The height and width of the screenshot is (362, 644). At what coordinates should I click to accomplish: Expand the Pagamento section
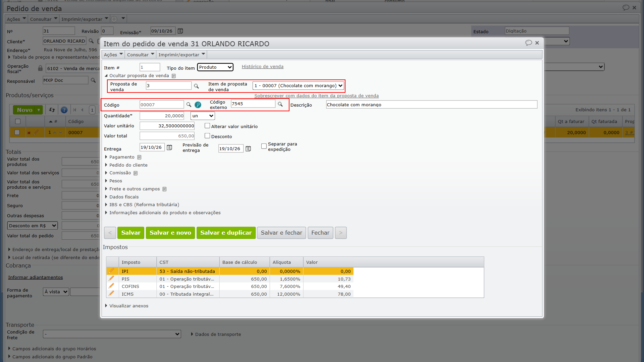click(x=122, y=157)
